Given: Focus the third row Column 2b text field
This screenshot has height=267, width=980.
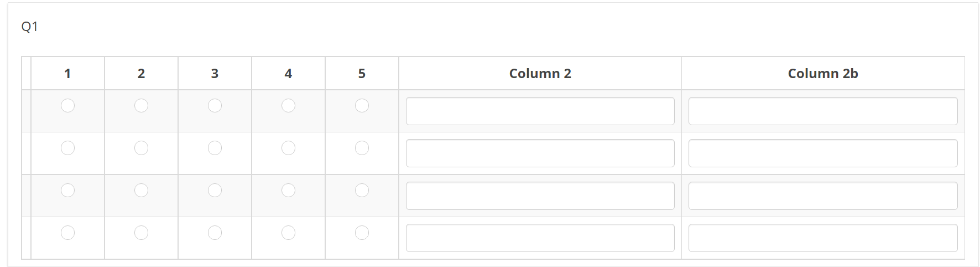Looking at the screenshot, I should click(x=822, y=196).
